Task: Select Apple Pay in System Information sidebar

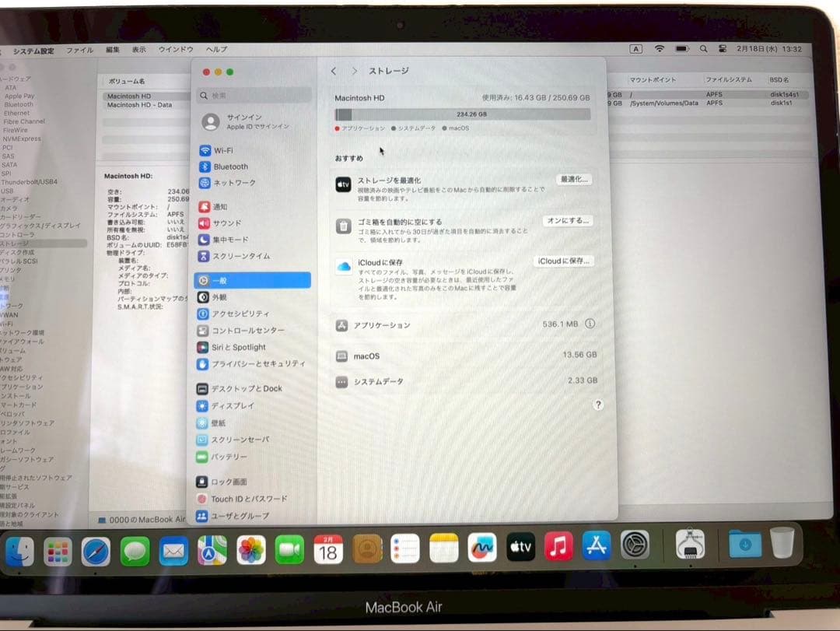Action: coord(19,96)
